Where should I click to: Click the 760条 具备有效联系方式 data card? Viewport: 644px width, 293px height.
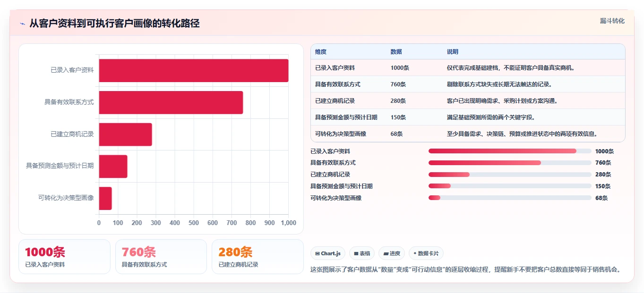[x=161, y=257]
